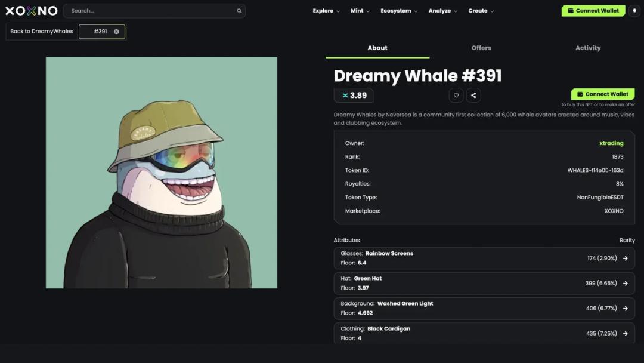Click the search magnifier icon
Screen dimensions: 644x363
pyautogui.click(x=239, y=11)
